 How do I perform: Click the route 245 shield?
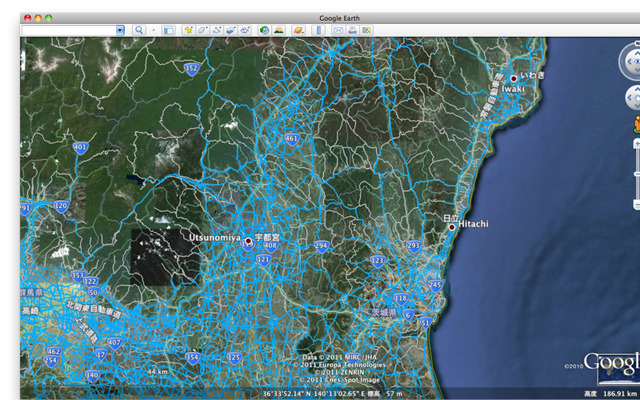tap(436, 285)
